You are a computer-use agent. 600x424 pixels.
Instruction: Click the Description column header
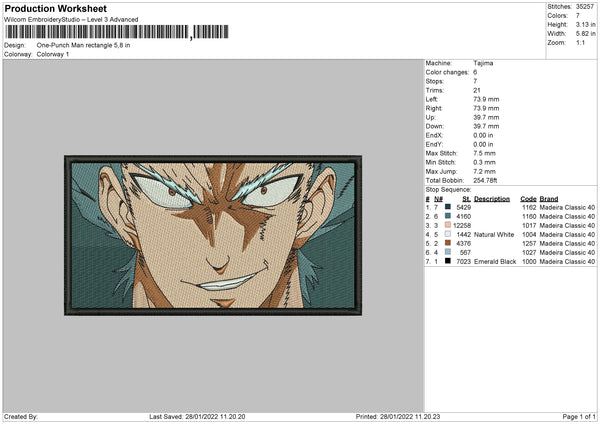[x=491, y=198]
